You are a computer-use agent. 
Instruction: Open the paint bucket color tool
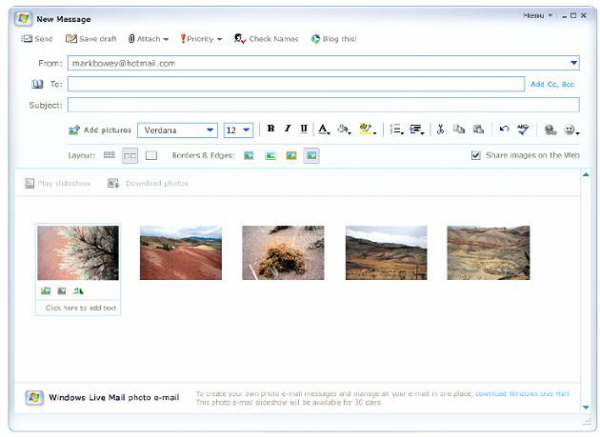pos(344,129)
